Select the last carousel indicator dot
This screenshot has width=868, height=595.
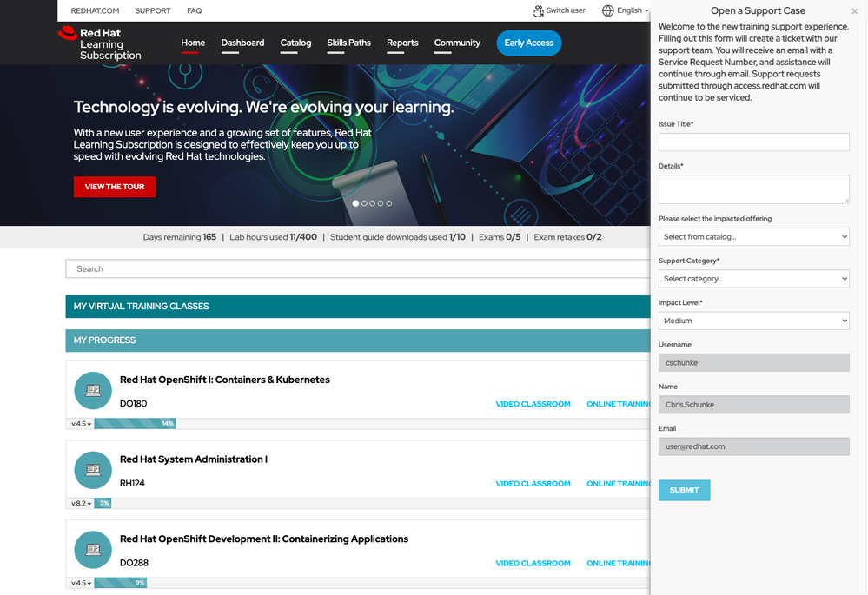point(389,203)
